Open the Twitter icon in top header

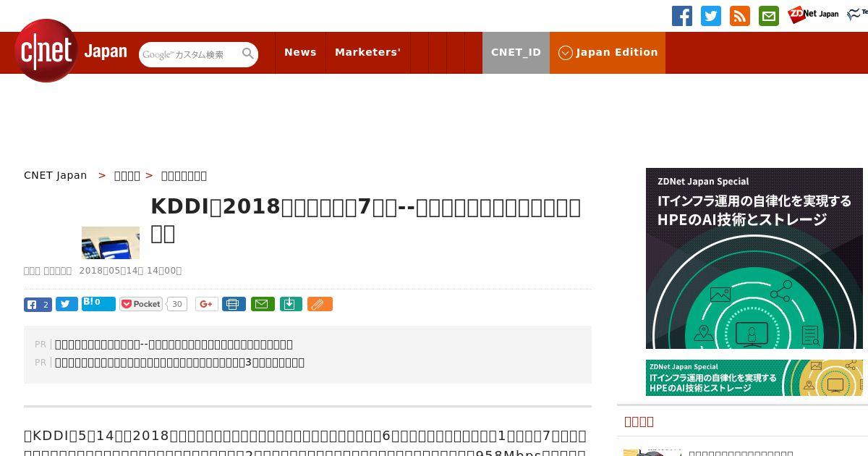click(711, 16)
